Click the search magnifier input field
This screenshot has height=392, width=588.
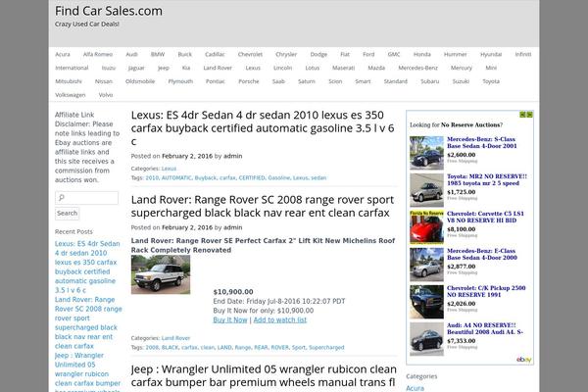[86, 198]
